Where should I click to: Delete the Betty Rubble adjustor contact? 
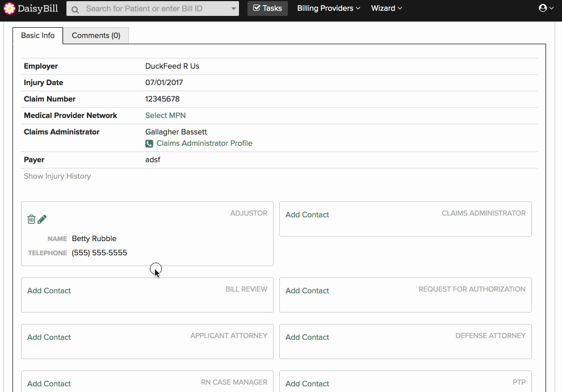pos(31,219)
